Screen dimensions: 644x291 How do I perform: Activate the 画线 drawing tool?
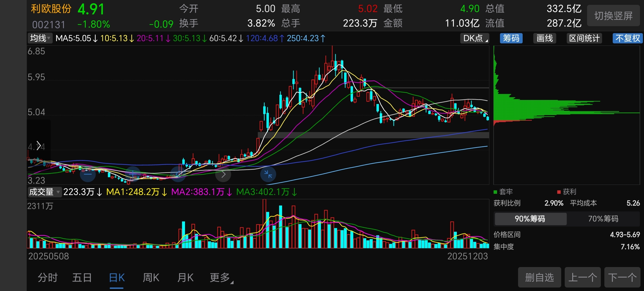[544, 38]
